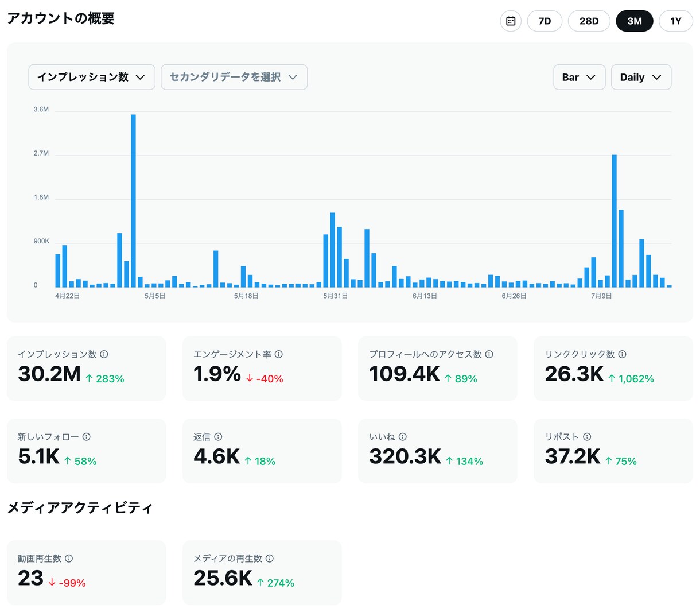Click the 5月18日 axis date label
Image resolution: width=700 pixels, height=616 pixels.
click(246, 296)
